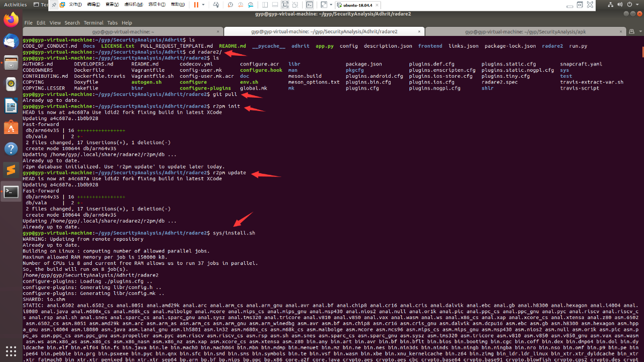Expand the stretch display dropdown arrow
This screenshot has width=644, height=362.
[331, 4]
